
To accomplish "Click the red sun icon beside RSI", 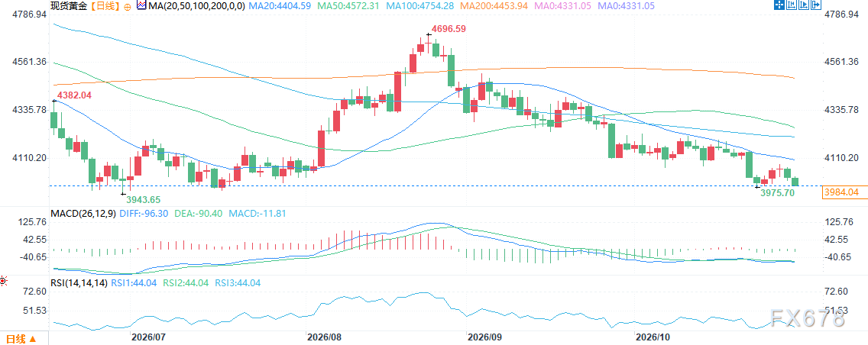I will pos(3,282).
